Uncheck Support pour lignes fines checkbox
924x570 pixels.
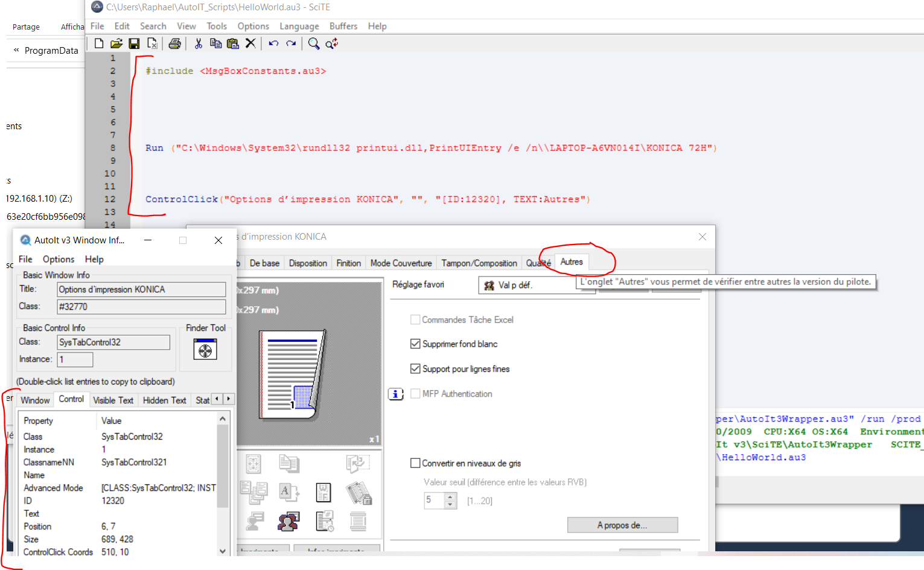point(415,369)
